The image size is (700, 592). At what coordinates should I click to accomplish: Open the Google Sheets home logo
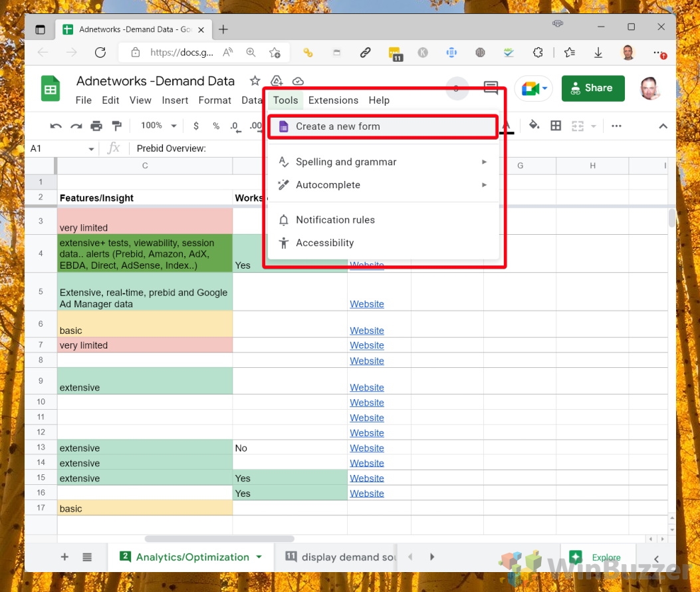point(51,88)
